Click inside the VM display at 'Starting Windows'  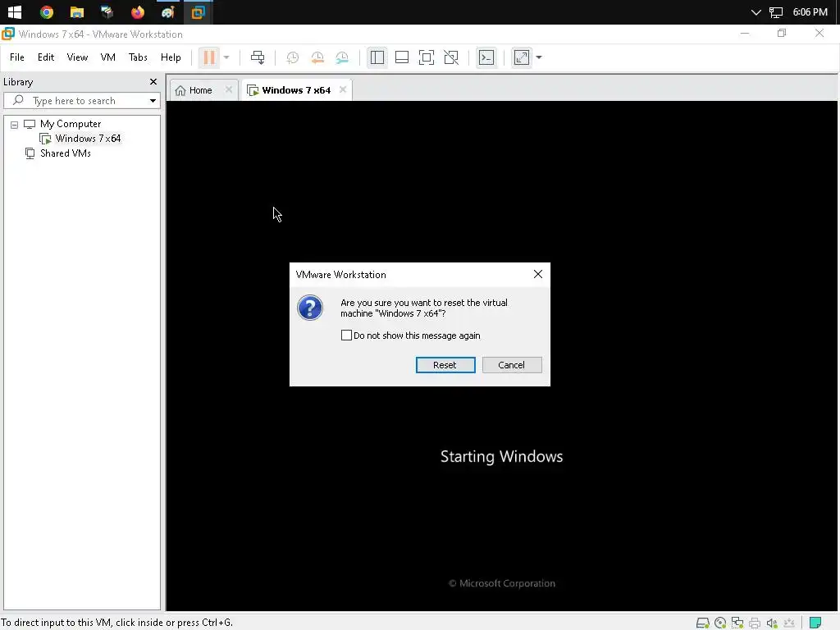tap(501, 456)
